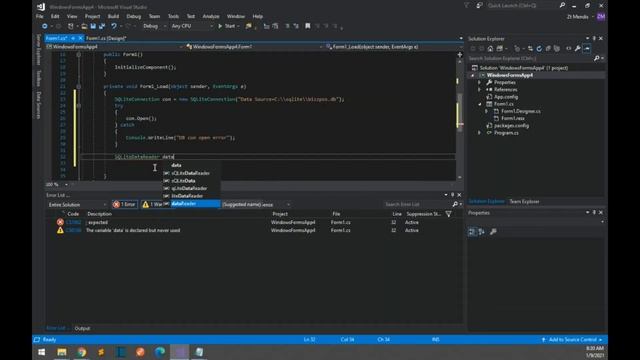The image size is (640, 360).
Task: Pin the Form1.cs tab
Action: (x=73, y=38)
